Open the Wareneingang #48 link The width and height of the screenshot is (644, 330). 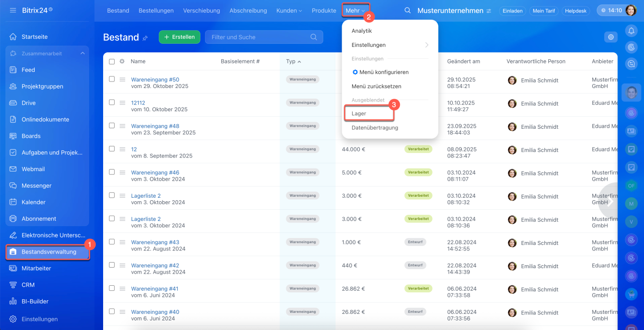point(155,126)
